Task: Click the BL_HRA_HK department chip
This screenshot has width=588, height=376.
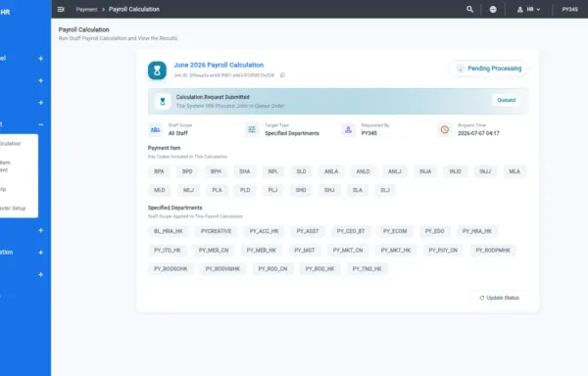Action: click(168, 231)
